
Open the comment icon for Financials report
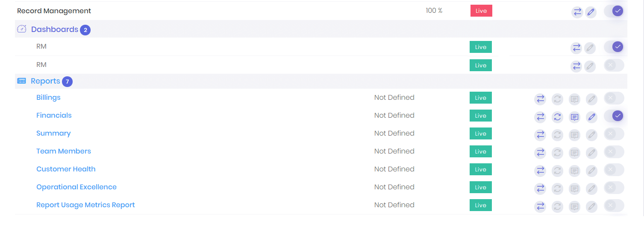coord(575,116)
